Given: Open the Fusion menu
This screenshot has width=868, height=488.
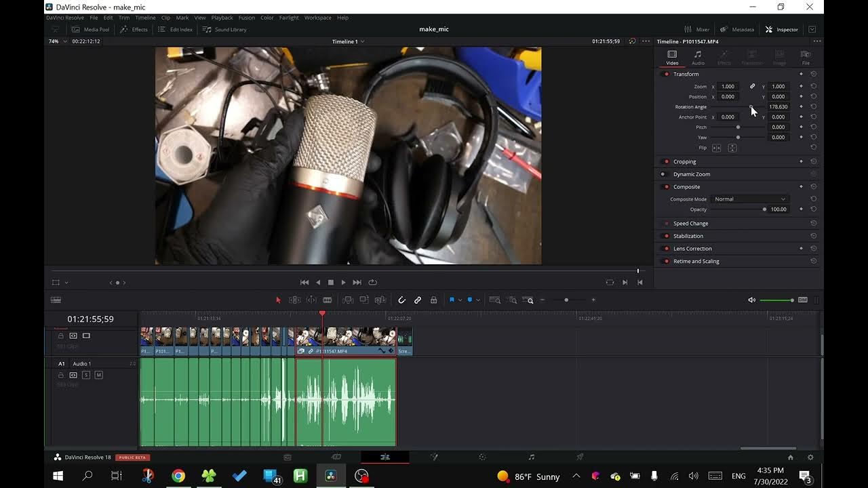Looking at the screenshot, I should (x=247, y=18).
